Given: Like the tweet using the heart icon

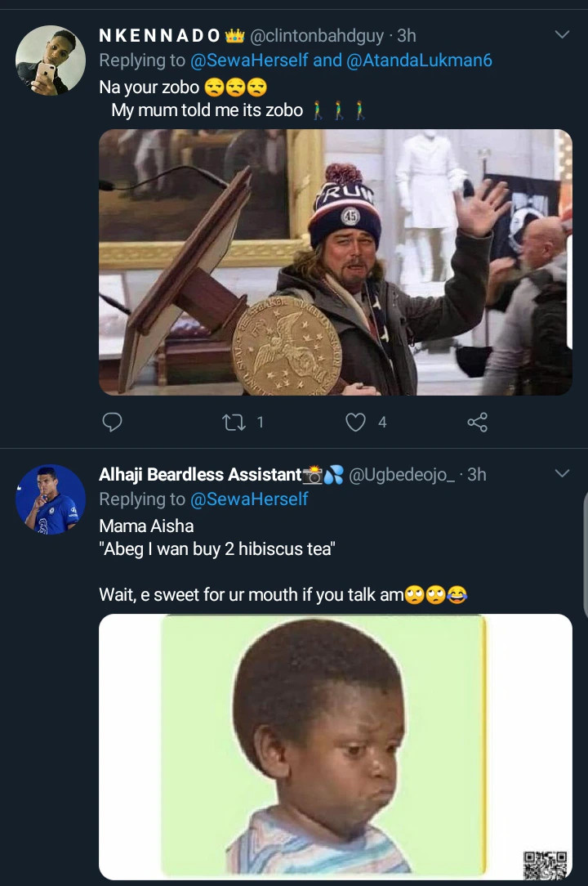Looking at the screenshot, I should pos(355,422).
